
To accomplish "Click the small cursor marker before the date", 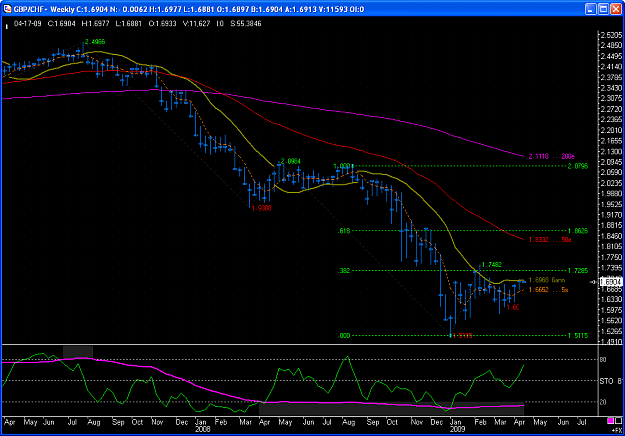I will [6, 27].
